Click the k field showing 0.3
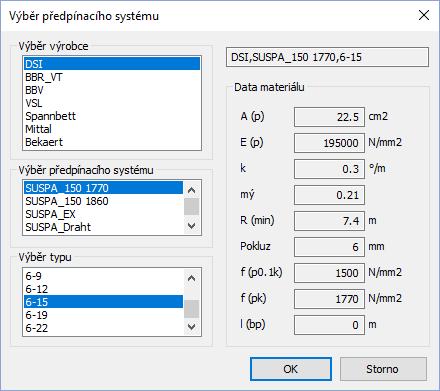Image resolution: width=440 pixels, height=391 pixels. (x=329, y=169)
